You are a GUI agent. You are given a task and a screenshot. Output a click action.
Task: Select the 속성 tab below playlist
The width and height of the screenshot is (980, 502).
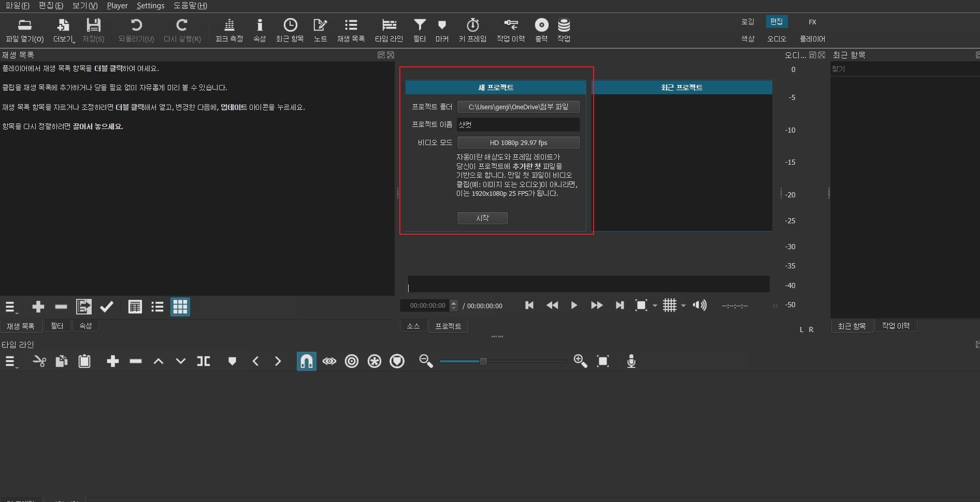pos(85,326)
